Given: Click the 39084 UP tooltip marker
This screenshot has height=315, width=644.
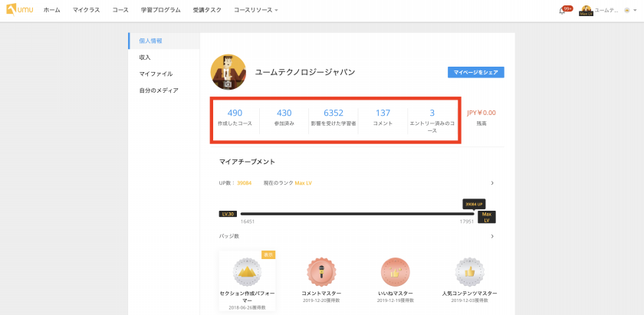Looking at the screenshot, I should click(x=475, y=204).
